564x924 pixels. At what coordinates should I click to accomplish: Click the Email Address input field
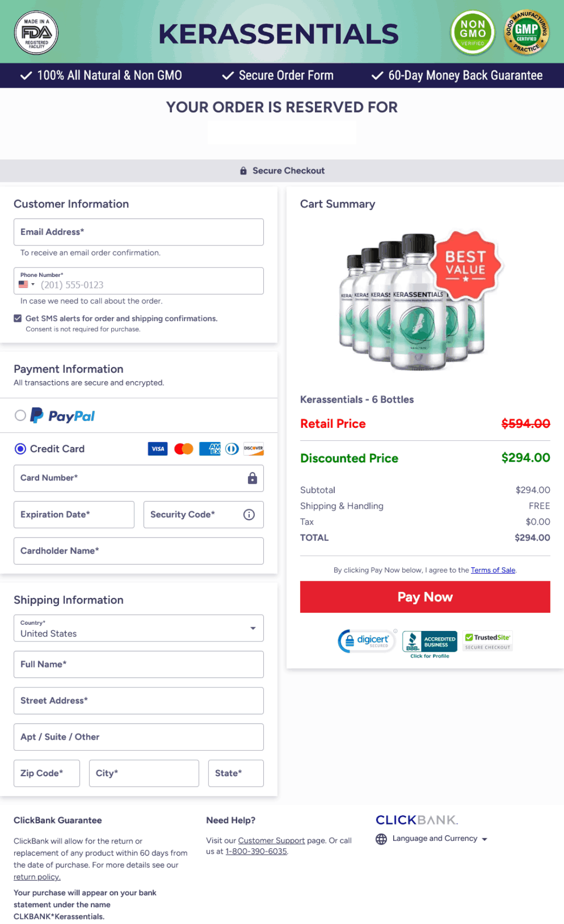pos(138,232)
